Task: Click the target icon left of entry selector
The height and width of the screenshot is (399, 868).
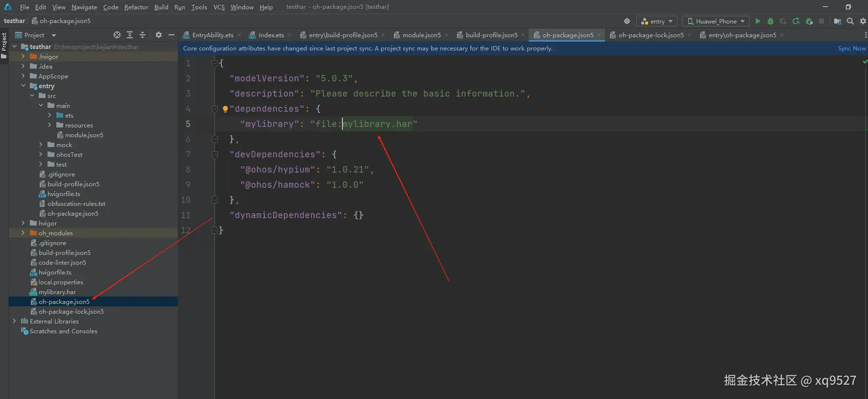Action: tap(627, 21)
